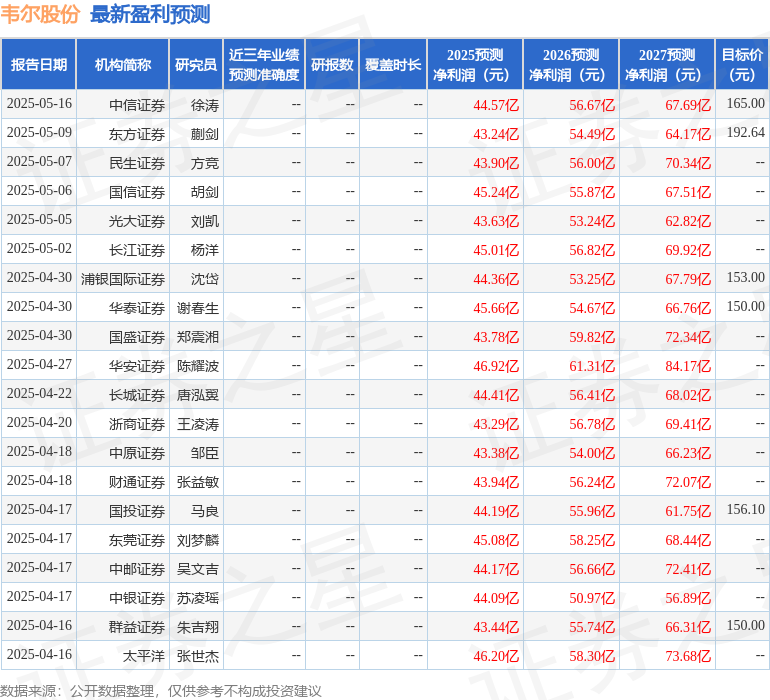Open the 浦银国际证券 institution entry
This screenshot has height=700, width=770.
tap(123, 278)
